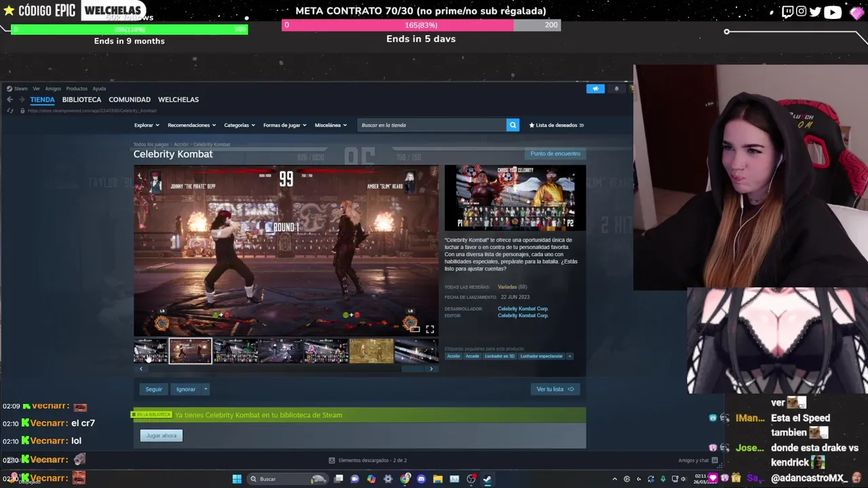This screenshot has width=868, height=488.
Task: Click the magnifier search button in the store bar
Action: (513, 125)
